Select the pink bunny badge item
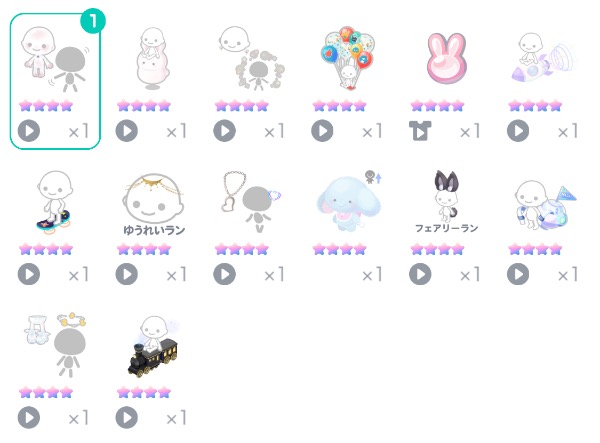600x443 pixels. [x=447, y=59]
